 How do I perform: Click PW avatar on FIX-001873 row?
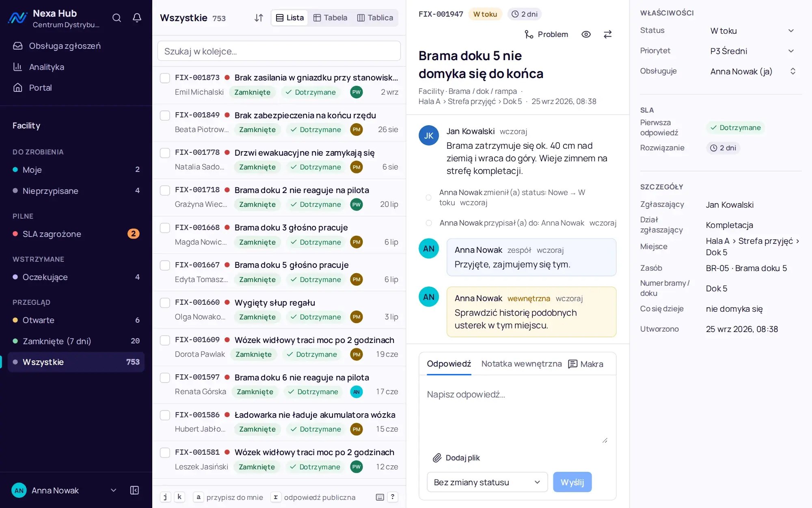pos(356,92)
